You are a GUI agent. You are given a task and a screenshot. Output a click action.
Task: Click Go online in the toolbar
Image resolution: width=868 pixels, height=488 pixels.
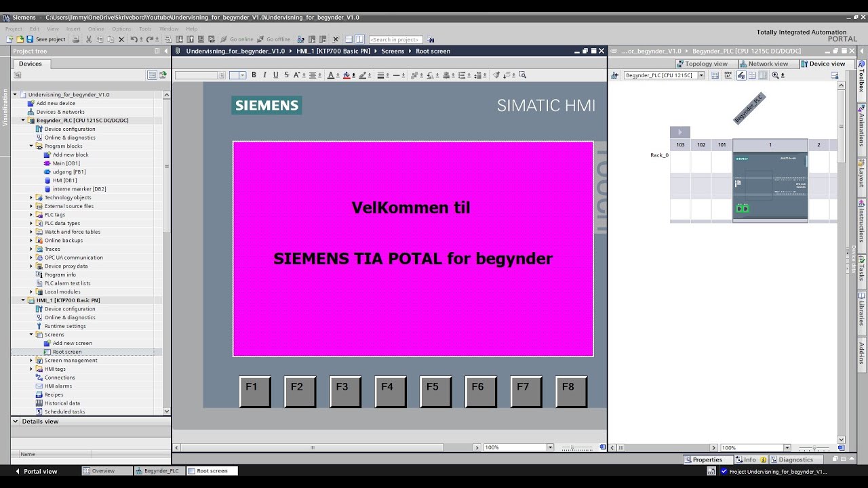237,39
